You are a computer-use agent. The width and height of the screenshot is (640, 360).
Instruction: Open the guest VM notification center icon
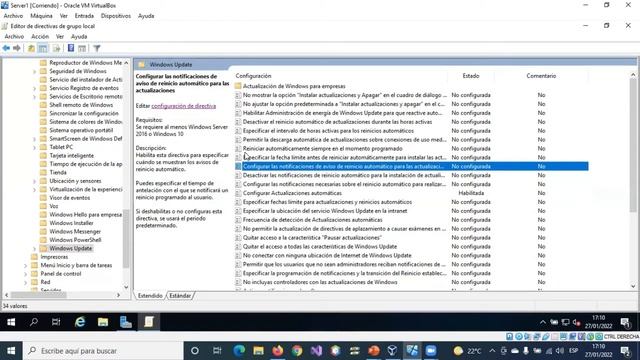(625, 322)
